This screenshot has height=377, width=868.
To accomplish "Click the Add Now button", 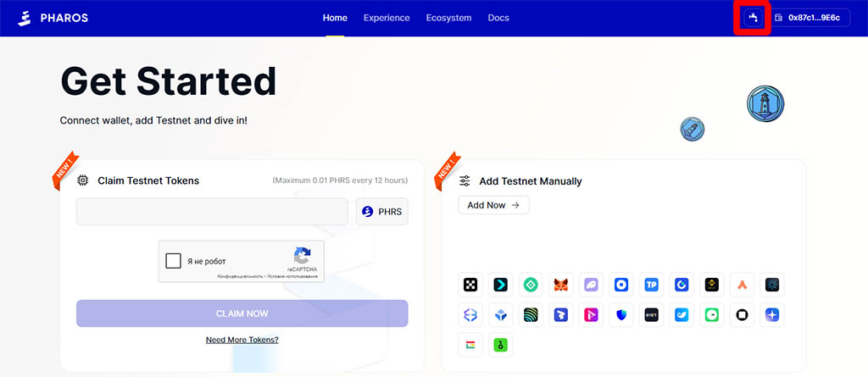I will click(493, 205).
